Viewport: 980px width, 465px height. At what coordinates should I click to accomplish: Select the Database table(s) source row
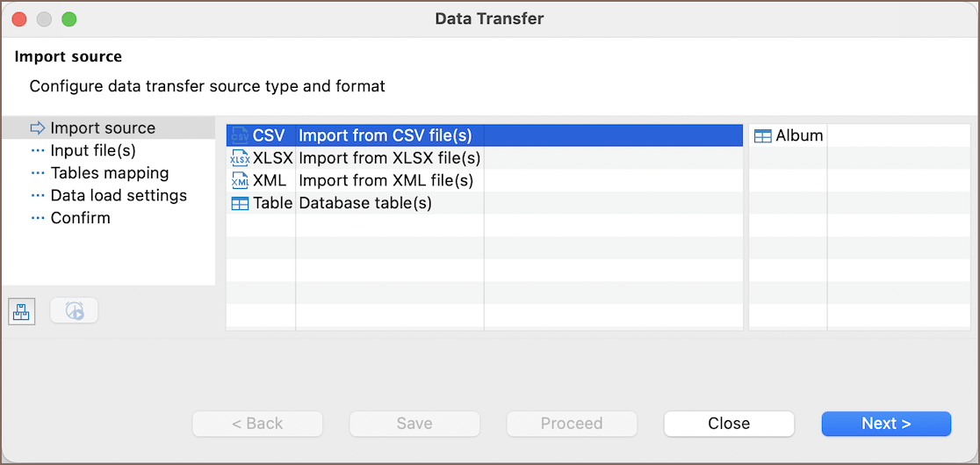(365, 203)
